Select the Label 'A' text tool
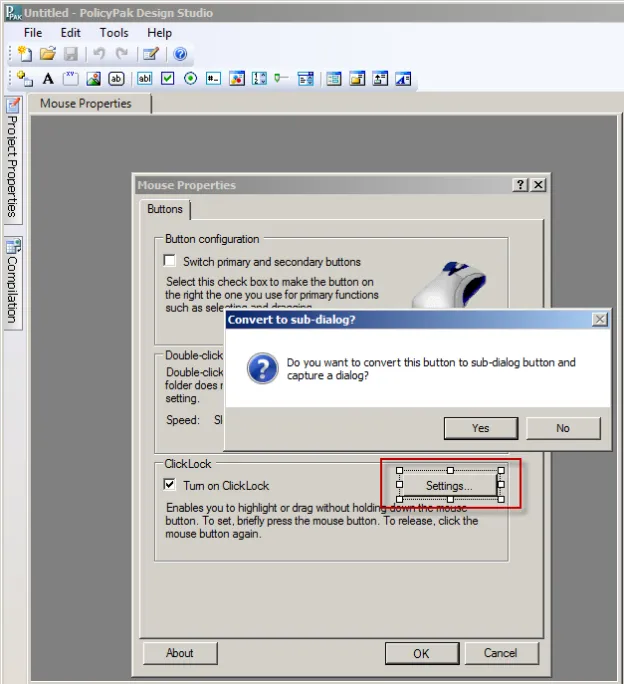The width and height of the screenshot is (624, 684). pyautogui.click(x=48, y=79)
